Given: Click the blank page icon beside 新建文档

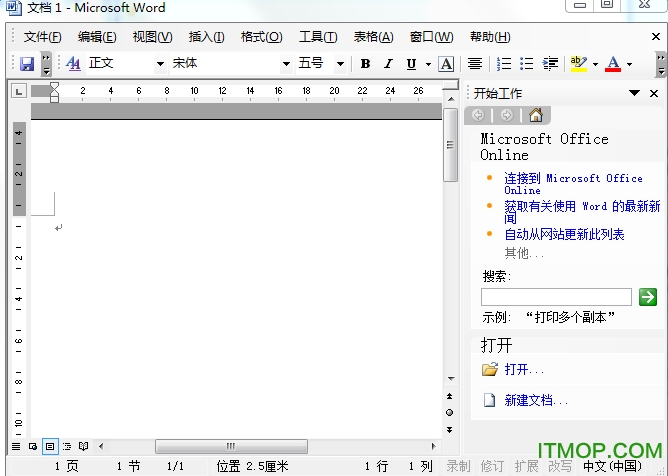Looking at the screenshot, I should coord(489,400).
